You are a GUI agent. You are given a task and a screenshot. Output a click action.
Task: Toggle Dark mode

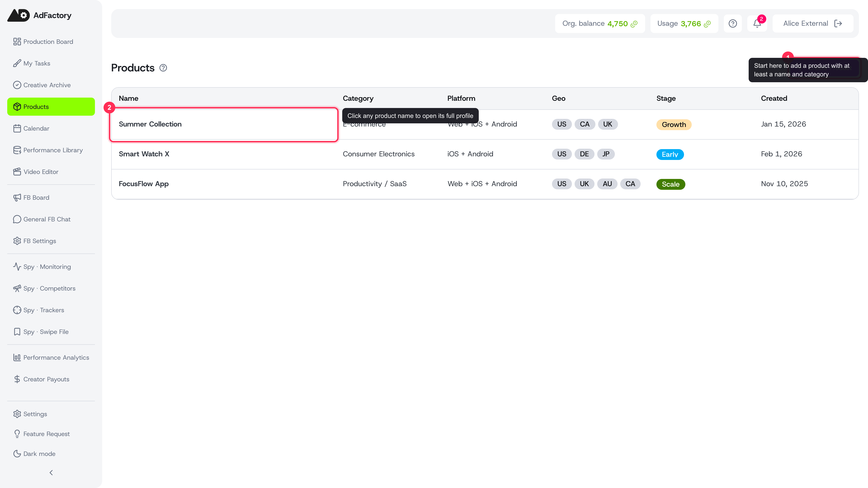[51, 454]
